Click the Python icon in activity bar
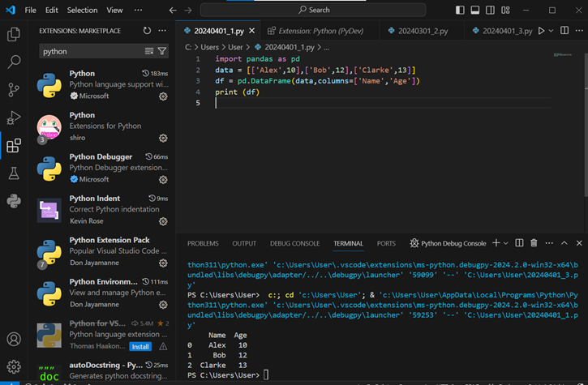 point(14,201)
